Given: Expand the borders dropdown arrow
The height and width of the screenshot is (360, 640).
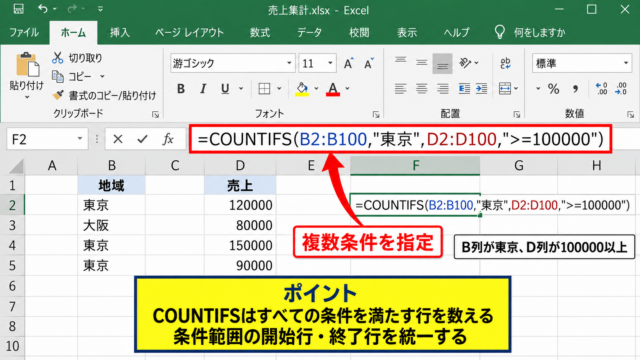Looking at the screenshot, I should click(x=280, y=89).
